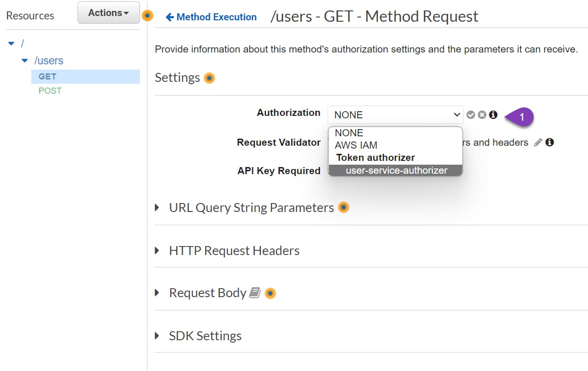Go back via the Method Execution link
Image resolution: width=588 pixels, height=371 pixels.
[x=210, y=17]
